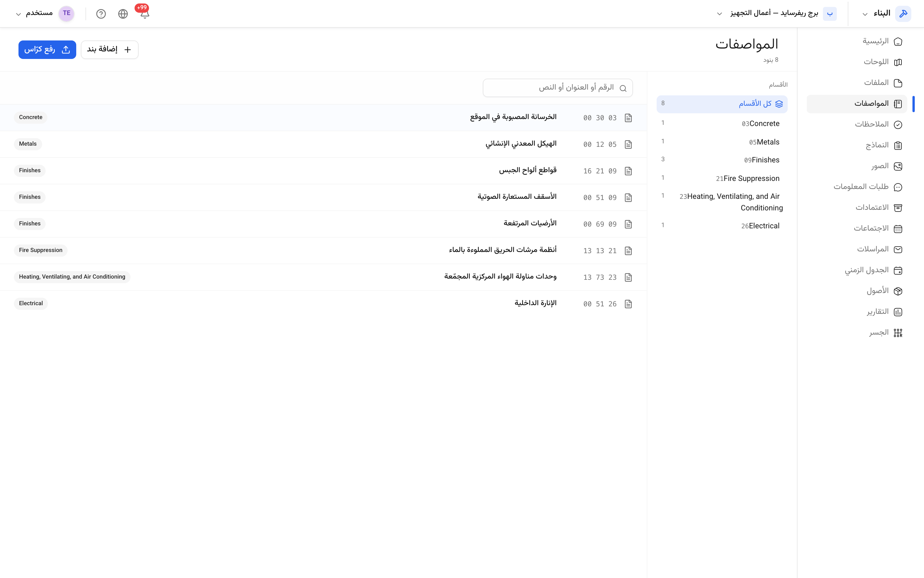Filter by 05 Metals section
The image size is (924, 578).
(722, 142)
